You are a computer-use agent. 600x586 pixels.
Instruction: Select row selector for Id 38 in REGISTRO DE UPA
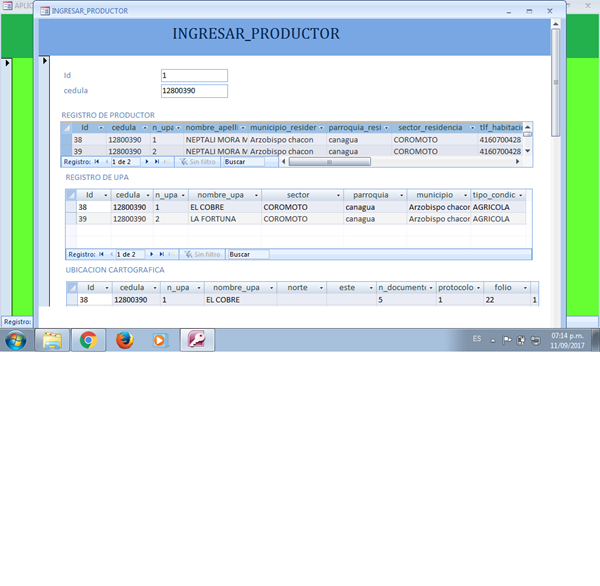coord(71,207)
